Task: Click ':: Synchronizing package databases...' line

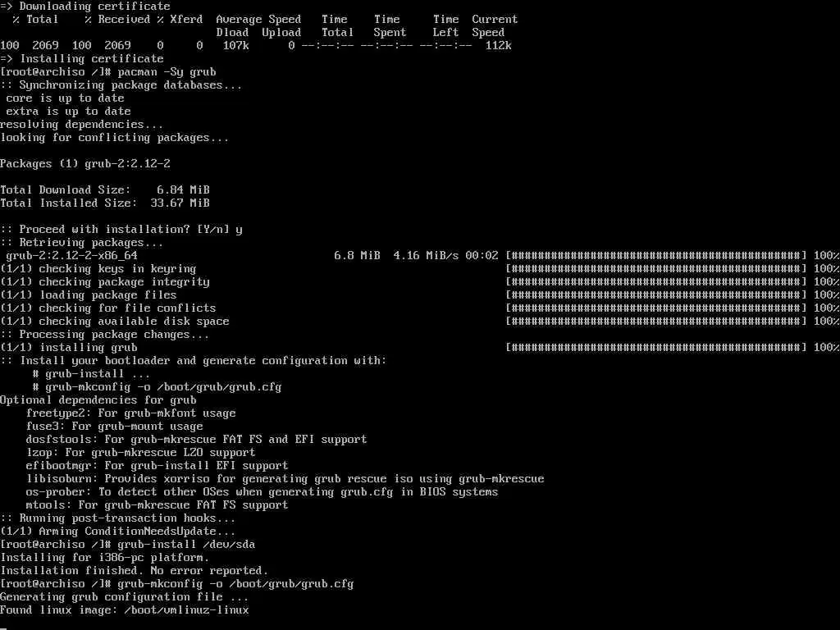Action: tap(121, 85)
